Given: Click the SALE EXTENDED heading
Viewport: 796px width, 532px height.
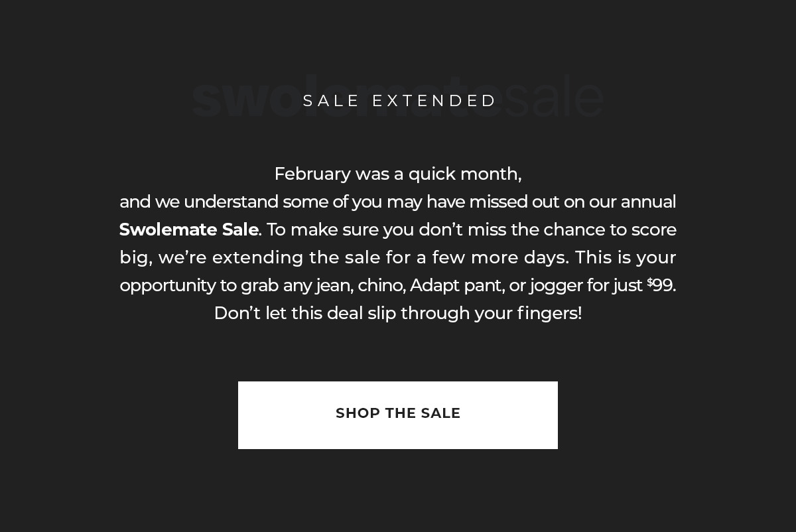Looking at the screenshot, I should point(399,101).
